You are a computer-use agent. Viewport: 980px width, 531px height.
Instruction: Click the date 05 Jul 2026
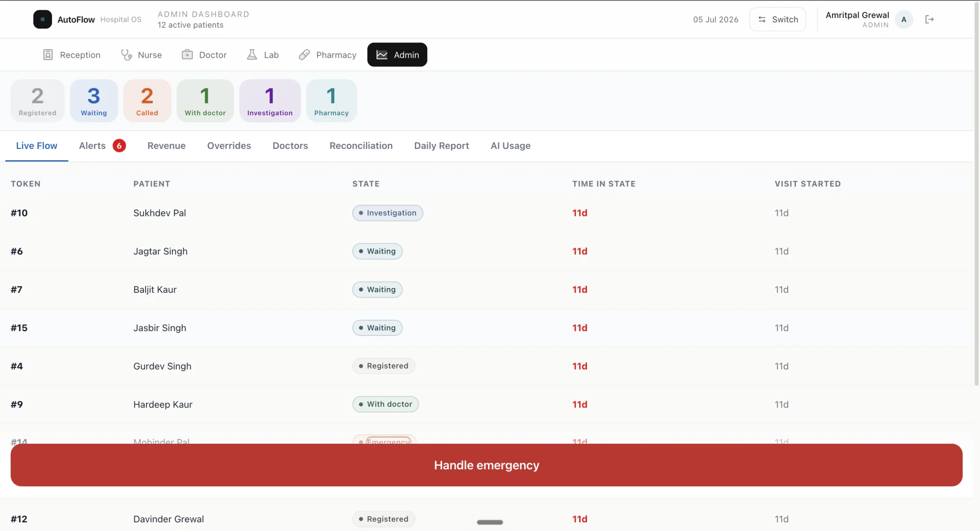click(x=716, y=19)
